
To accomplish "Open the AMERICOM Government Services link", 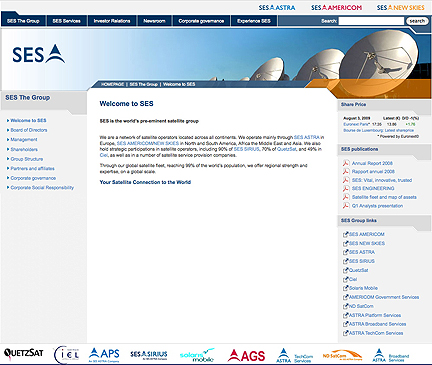I will (384, 297).
